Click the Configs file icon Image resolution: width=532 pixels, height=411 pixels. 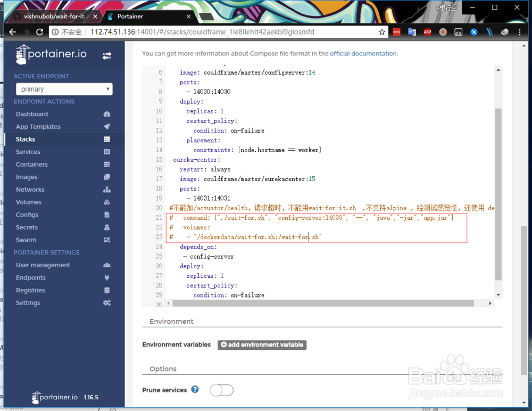pyautogui.click(x=107, y=215)
